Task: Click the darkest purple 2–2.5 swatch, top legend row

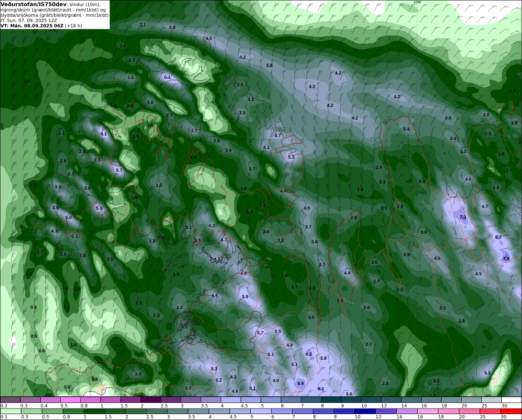Action: [151, 400]
